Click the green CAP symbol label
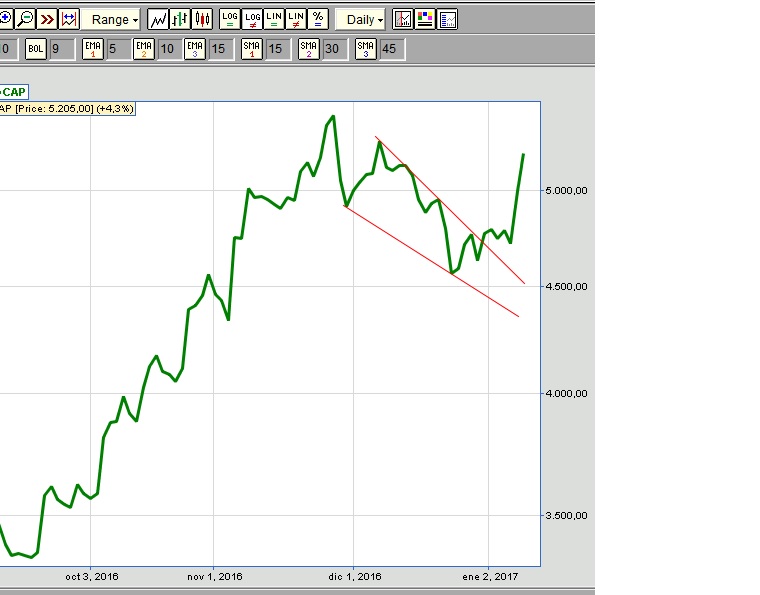This screenshot has height=595, width=760. pos(14,92)
